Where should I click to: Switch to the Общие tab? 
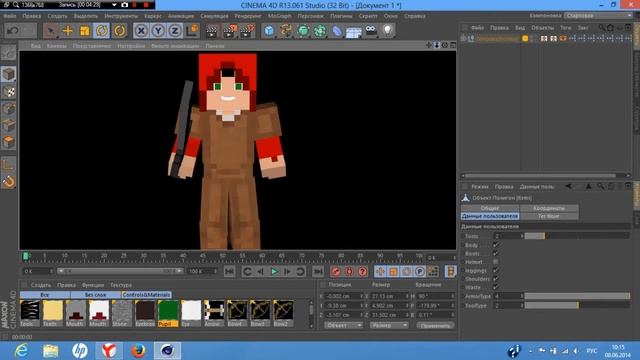(490, 208)
